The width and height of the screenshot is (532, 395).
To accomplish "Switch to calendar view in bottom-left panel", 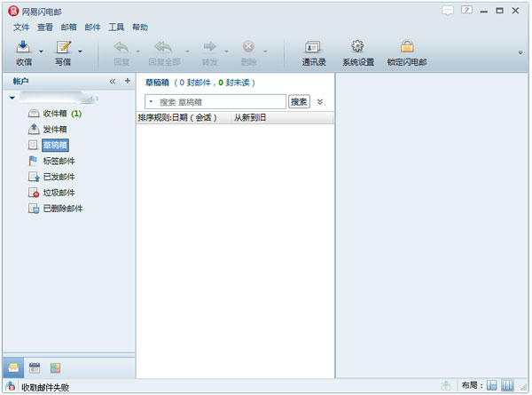I will [35, 367].
